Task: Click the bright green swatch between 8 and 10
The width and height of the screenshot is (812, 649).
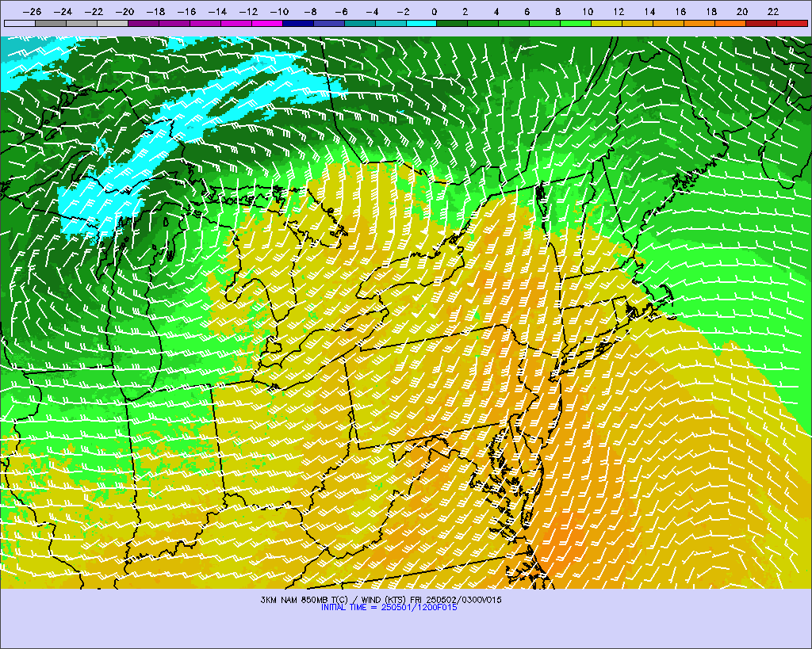Action: point(576,23)
